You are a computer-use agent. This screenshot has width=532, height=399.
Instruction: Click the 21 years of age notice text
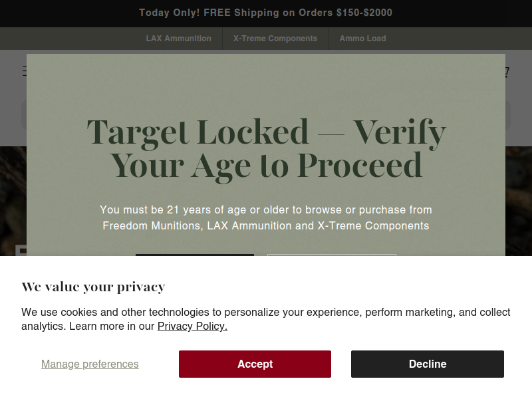(x=266, y=218)
